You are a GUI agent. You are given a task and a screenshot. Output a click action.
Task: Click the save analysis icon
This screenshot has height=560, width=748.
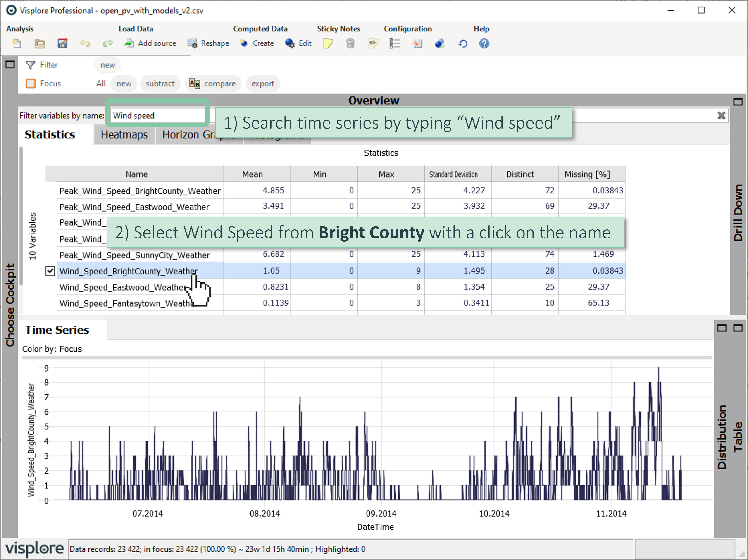point(62,43)
